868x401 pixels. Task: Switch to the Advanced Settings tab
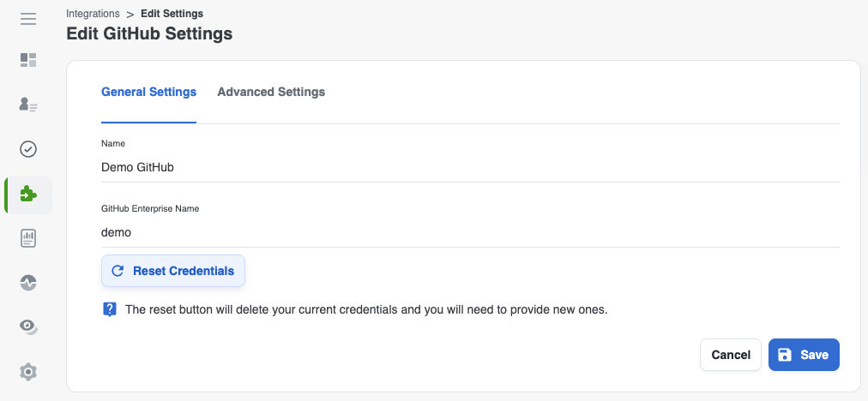point(271,93)
